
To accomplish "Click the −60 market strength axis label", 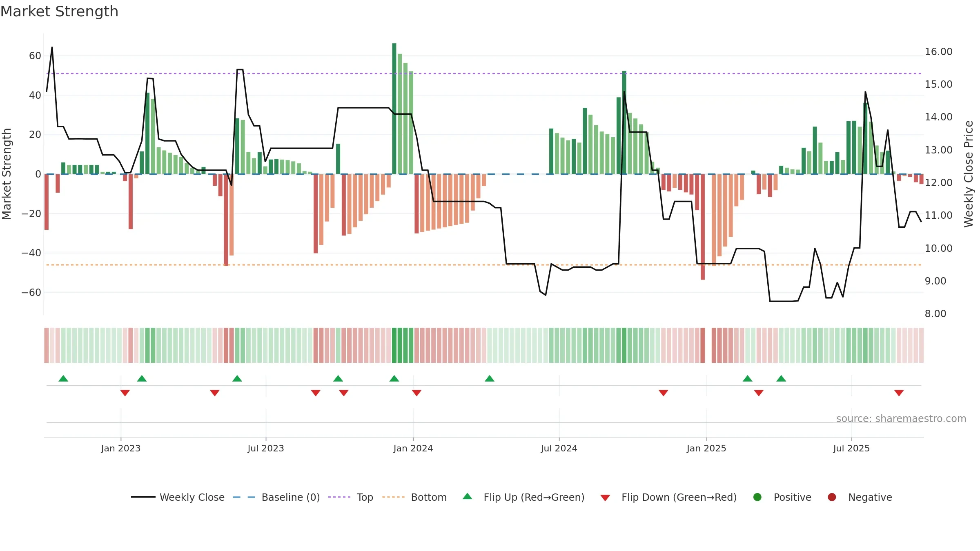I will click(x=31, y=292).
